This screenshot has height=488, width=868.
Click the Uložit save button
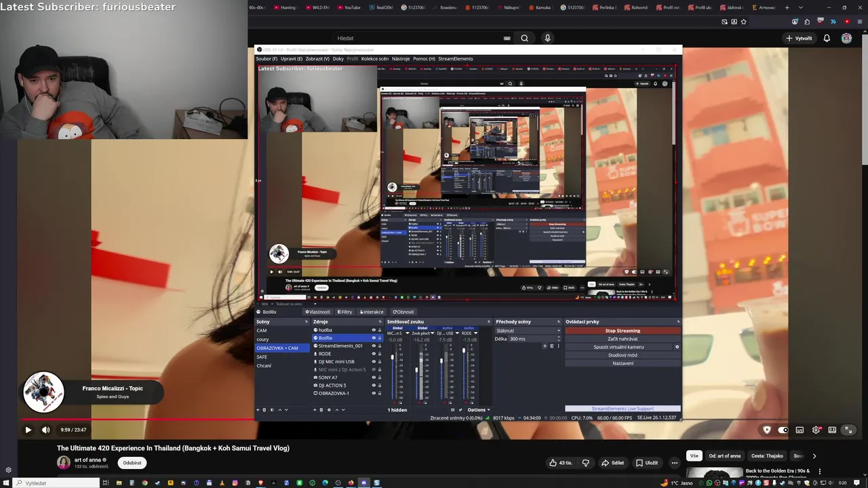[647, 463]
